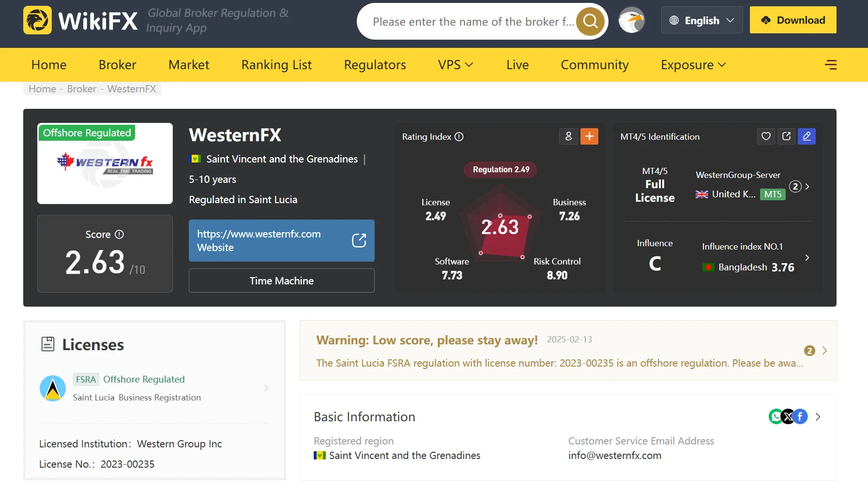The image size is (868, 488).
Task: Click the Business 7.26 value
Action: tap(569, 216)
